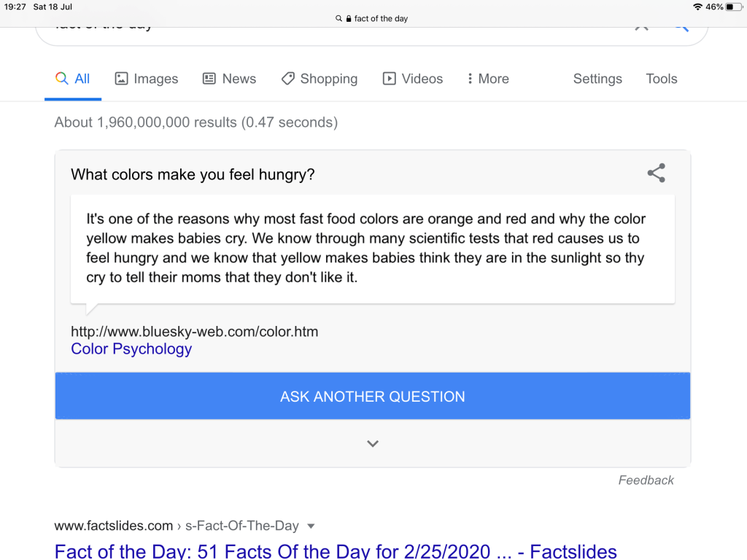Open the More menu with three dots

pos(470,79)
